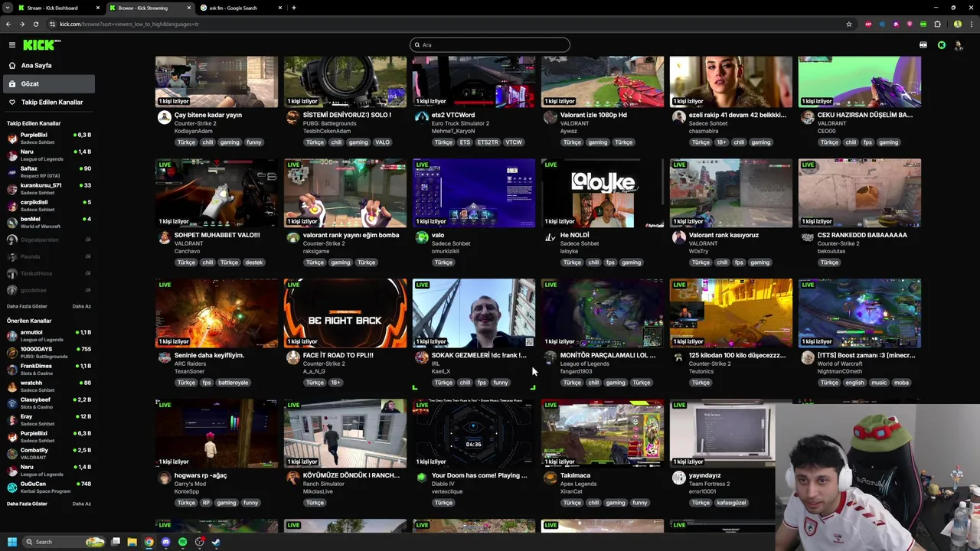
Task: Expand followed channels with Daha Fazla Göster
Action: (27, 306)
